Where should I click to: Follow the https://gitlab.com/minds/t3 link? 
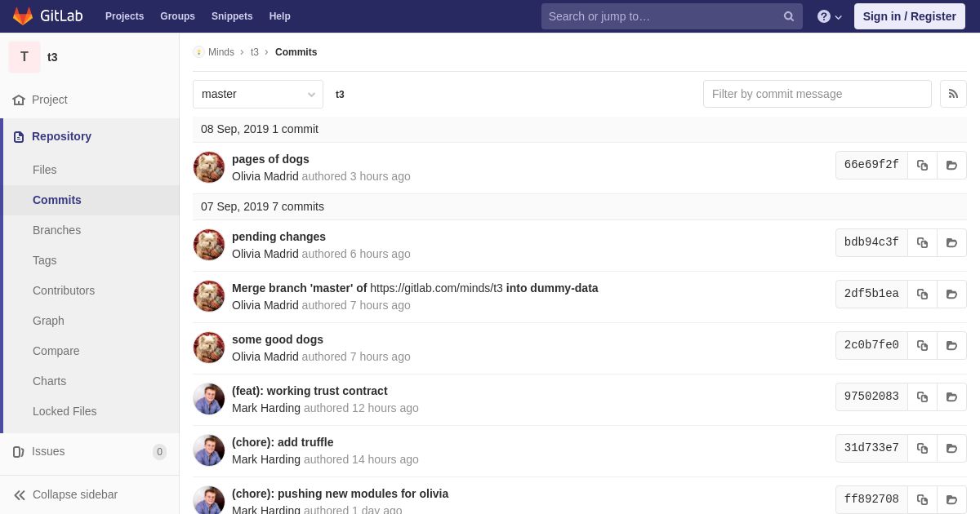pos(436,288)
